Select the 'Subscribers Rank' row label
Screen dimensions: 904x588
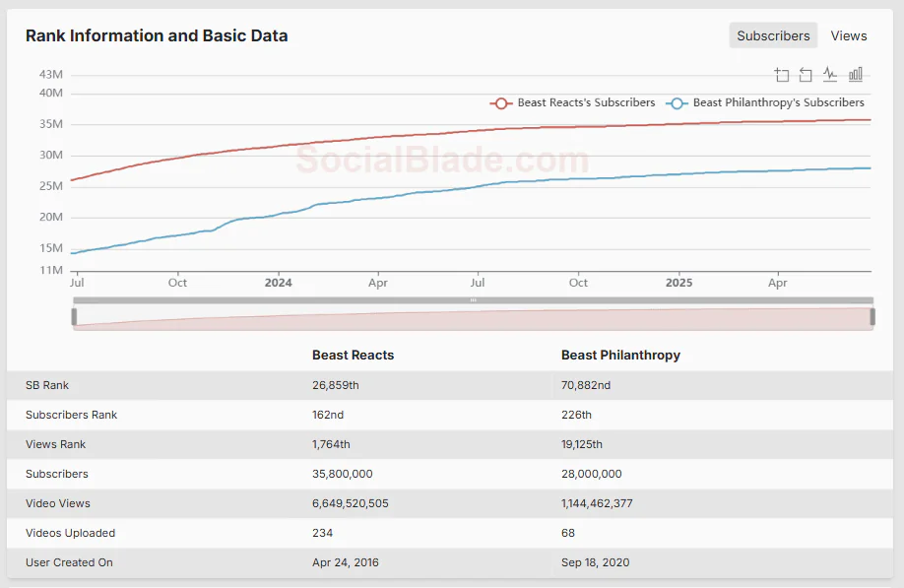[x=72, y=415]
